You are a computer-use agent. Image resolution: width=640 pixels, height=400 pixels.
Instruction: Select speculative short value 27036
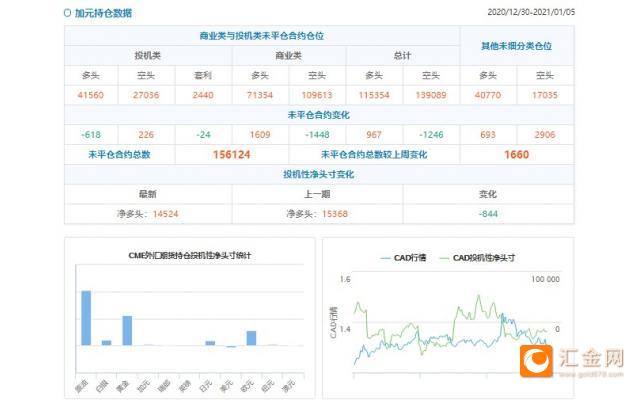(x=146, y=95)
